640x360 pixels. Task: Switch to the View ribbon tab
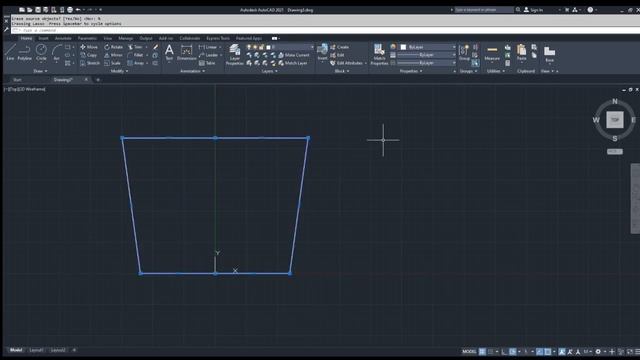pos(107,38)
